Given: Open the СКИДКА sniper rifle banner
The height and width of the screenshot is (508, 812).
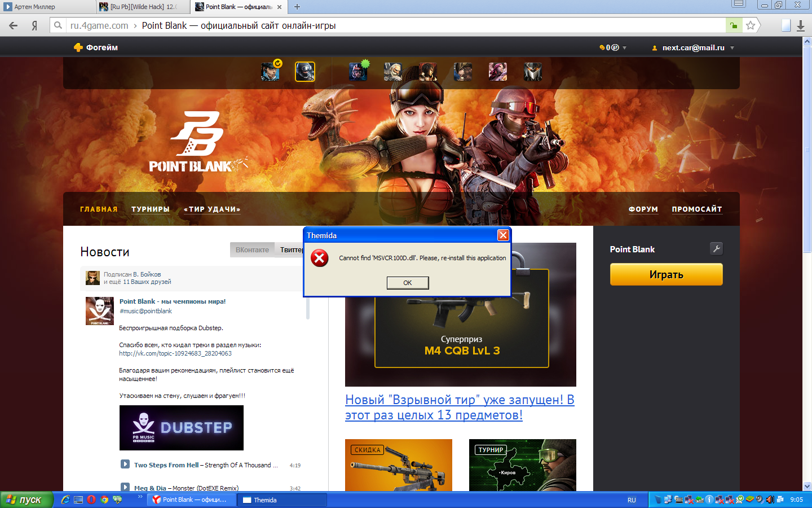Looking at the screenshot, I should tap(399, 465).
